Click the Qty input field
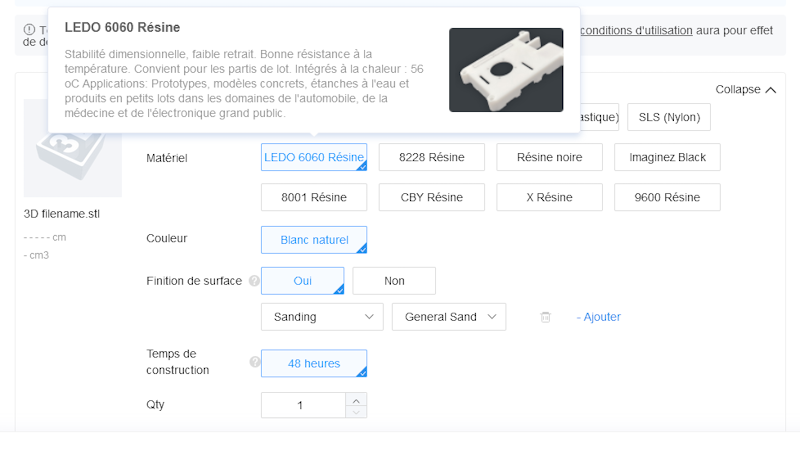The width and height of the screenshot is (800, 451). pyautogui.click(x=302, y=405)
